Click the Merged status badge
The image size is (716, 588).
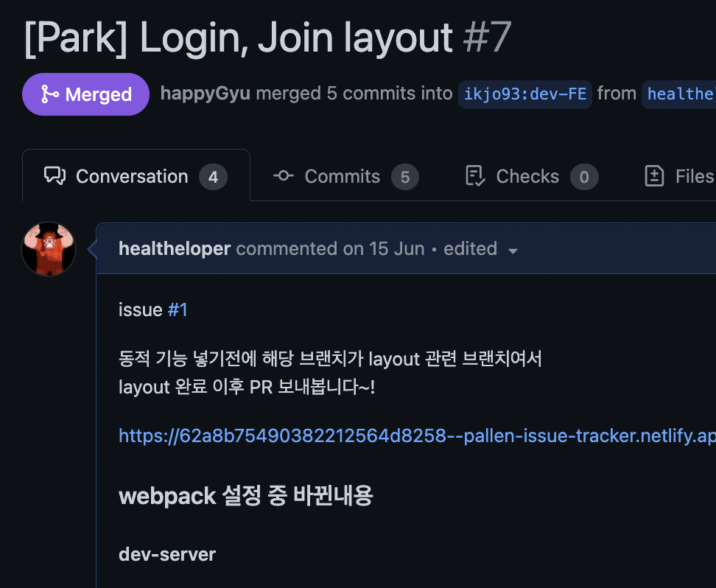click(x=86, y=94)
